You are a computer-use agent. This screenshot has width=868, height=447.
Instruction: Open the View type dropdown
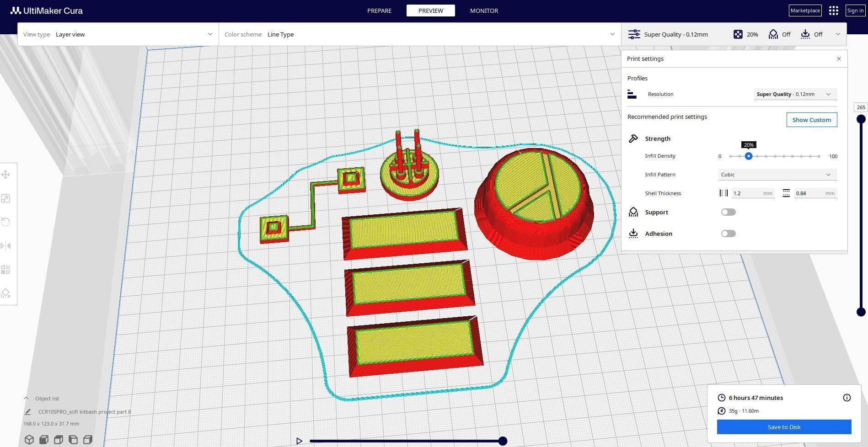tap(118, 34)
